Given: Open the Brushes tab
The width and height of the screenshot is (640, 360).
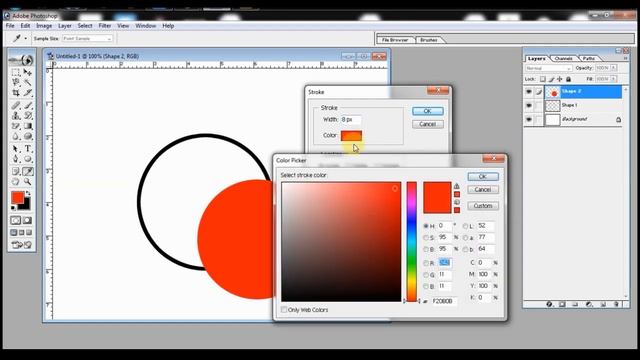Looking at the screenshot, I should tap(429, 40).
